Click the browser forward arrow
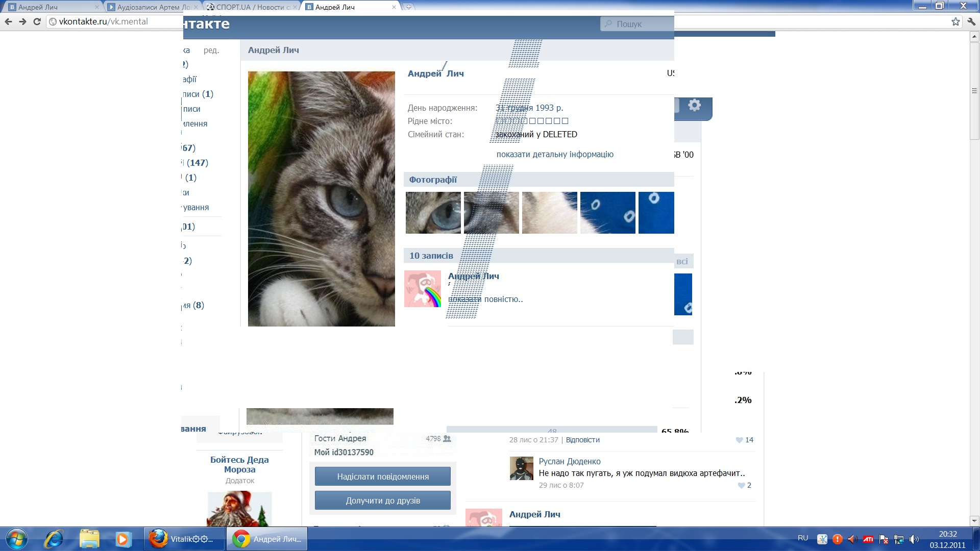Viewport: 980px width, 551px height. (22, 21)
